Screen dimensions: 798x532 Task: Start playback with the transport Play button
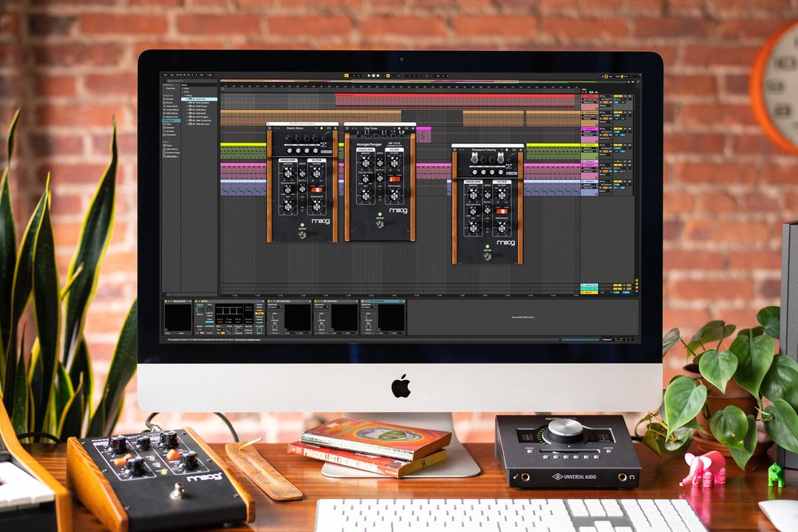369,76
